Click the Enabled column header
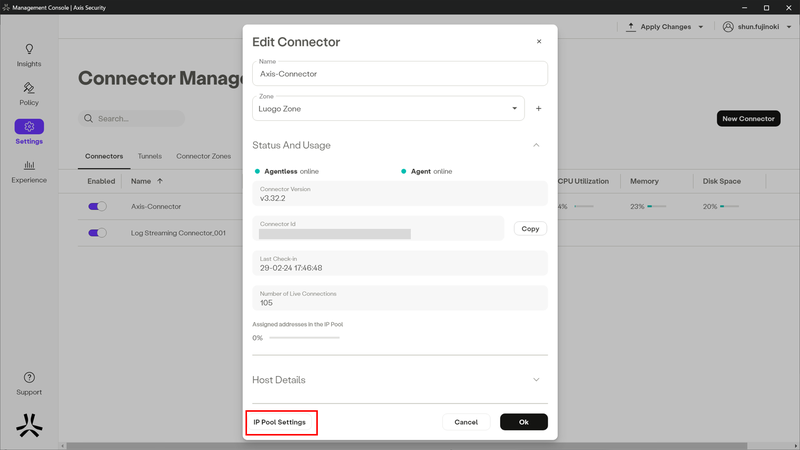Viewport: 800px width, 450px height. click(101, 181)
